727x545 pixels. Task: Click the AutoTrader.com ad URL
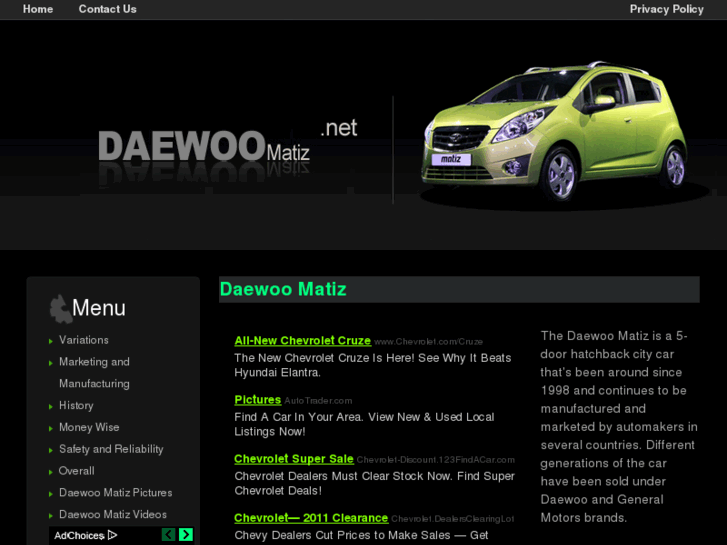point(318,401)
